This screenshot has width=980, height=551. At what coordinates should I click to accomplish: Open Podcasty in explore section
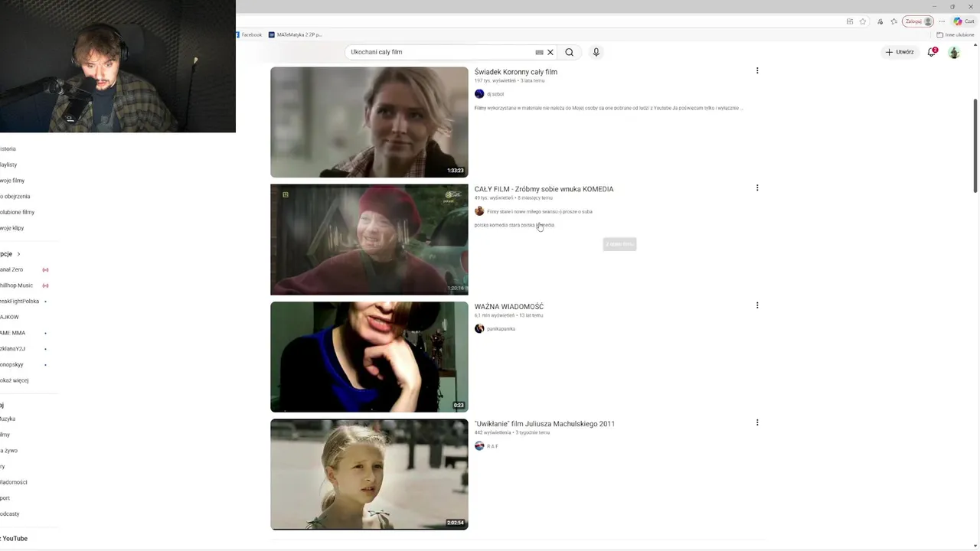pyautogui.click(x=10, y=514)
